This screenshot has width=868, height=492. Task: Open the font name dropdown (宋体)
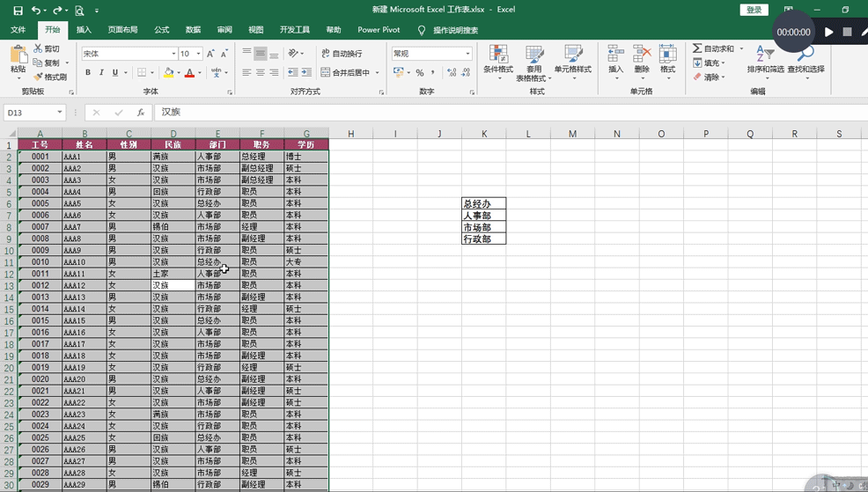(173, 54)
